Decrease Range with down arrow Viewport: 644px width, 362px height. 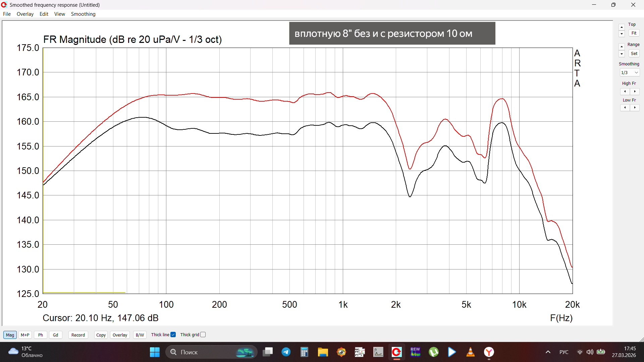pyautogui.click(x=622, y=54)
